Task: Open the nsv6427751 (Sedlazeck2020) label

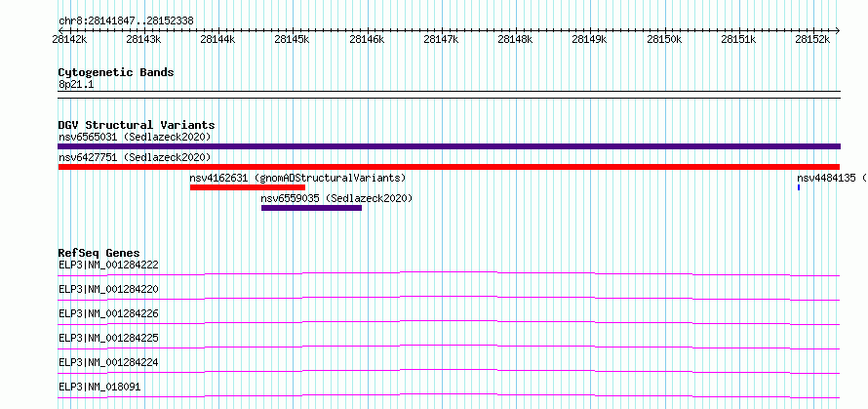Action: 135,157
